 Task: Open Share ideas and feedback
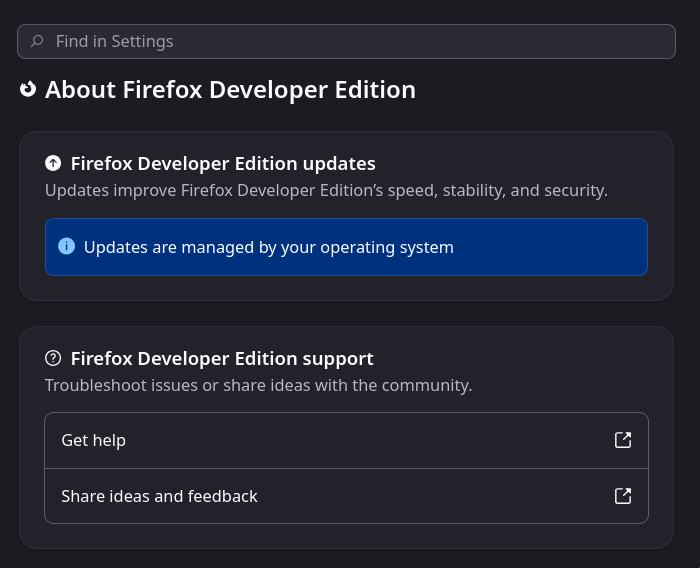(x=346, y=496)
